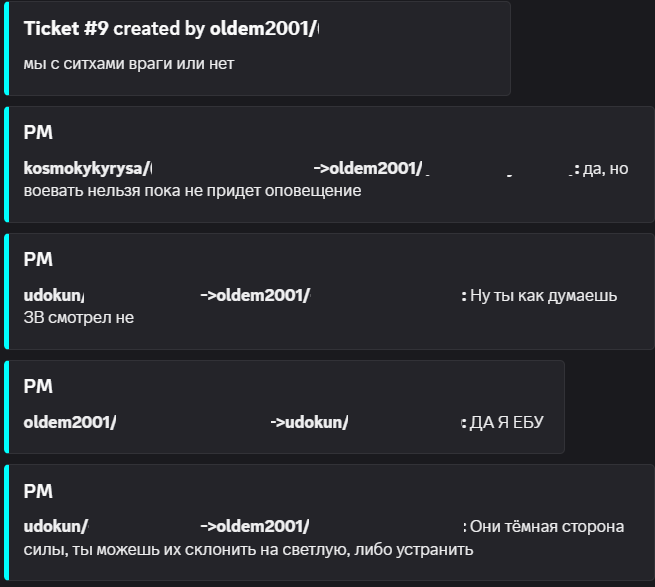Select oldem2001 sender name in the all-caps reply PM
The width and height of the screenshot is (655, 587).
(69, 422)
